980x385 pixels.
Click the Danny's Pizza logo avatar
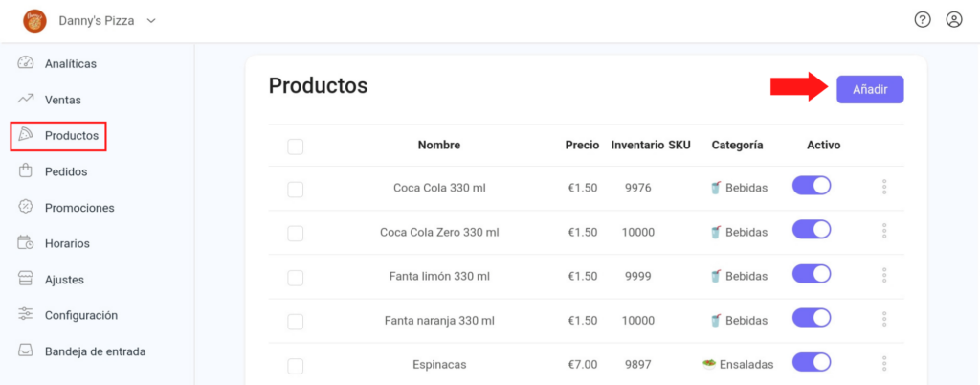tap(34, 21)
